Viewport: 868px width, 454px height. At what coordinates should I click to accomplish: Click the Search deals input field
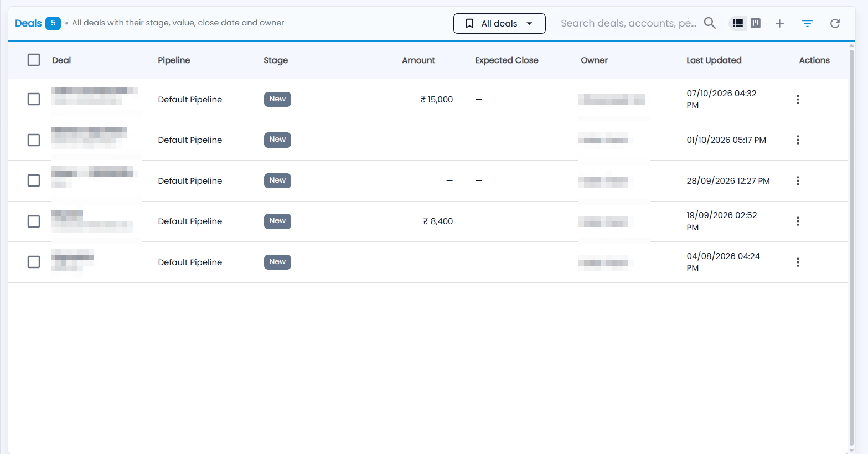pos(629,23)
